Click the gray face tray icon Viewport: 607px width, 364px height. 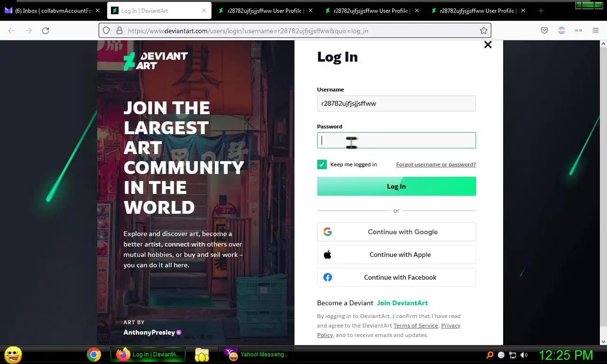[501, 355]
